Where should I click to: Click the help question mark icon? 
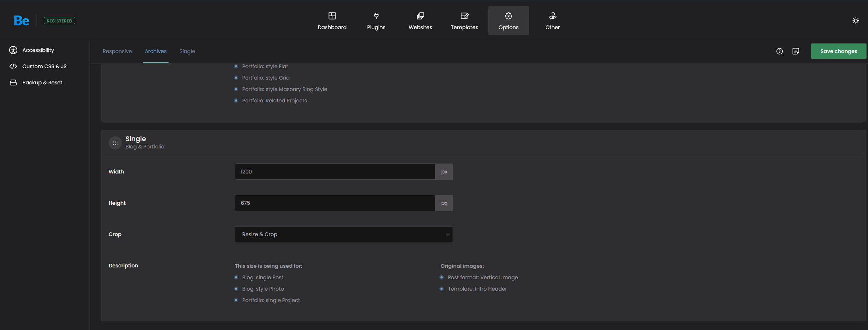(x=780, y=51)
